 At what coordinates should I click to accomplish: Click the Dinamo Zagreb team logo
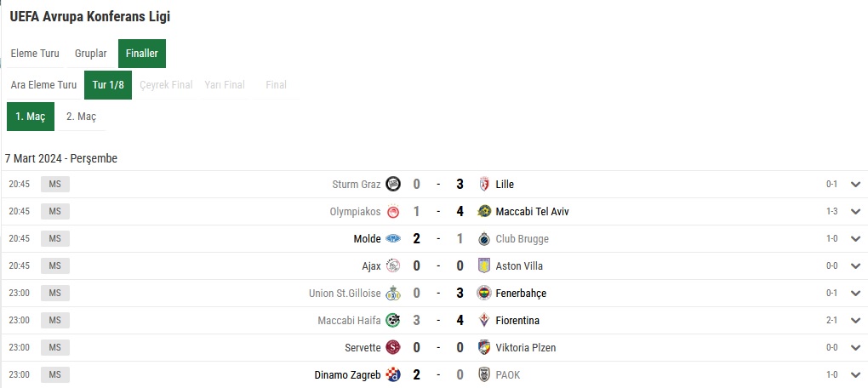[x=393, y=374]
